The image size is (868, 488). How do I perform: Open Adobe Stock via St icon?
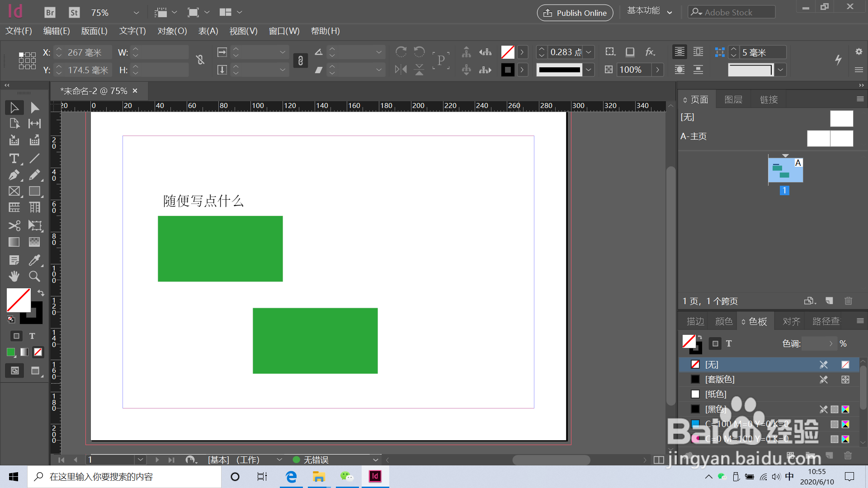pos(74,13)
